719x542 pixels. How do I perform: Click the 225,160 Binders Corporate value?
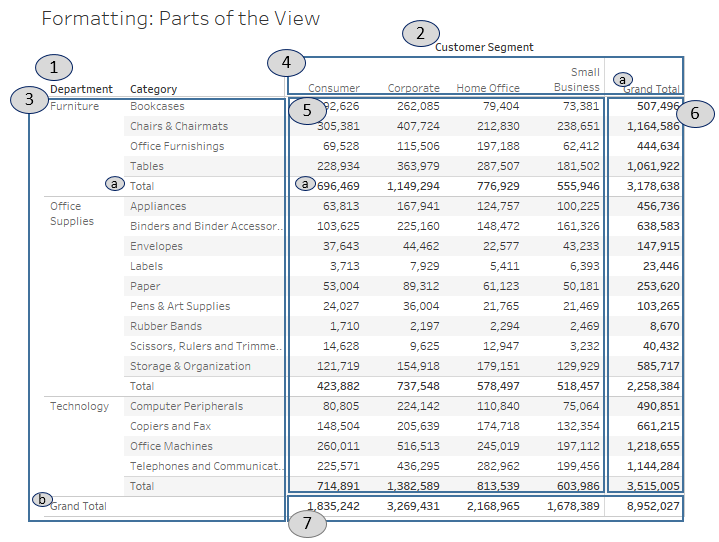(418, 226)
